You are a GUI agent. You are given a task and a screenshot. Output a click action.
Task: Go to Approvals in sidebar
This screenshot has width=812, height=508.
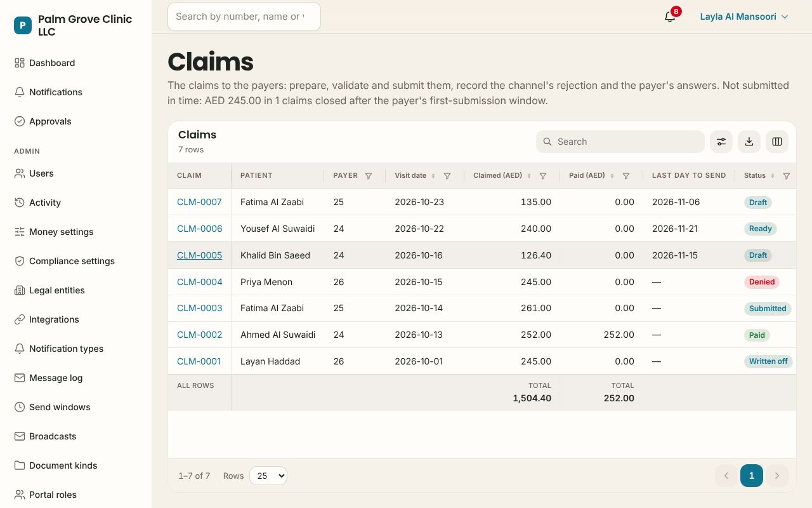pos(76,121)
